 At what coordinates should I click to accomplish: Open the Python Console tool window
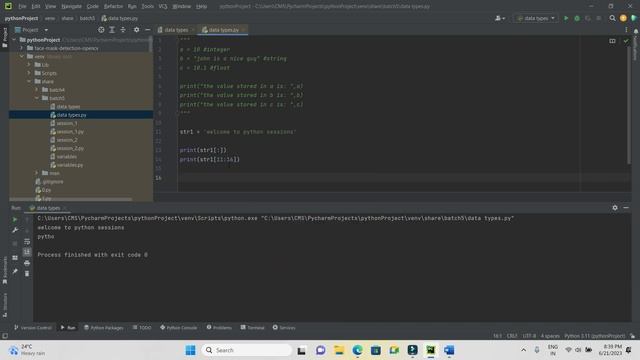(x=178, y=327)
